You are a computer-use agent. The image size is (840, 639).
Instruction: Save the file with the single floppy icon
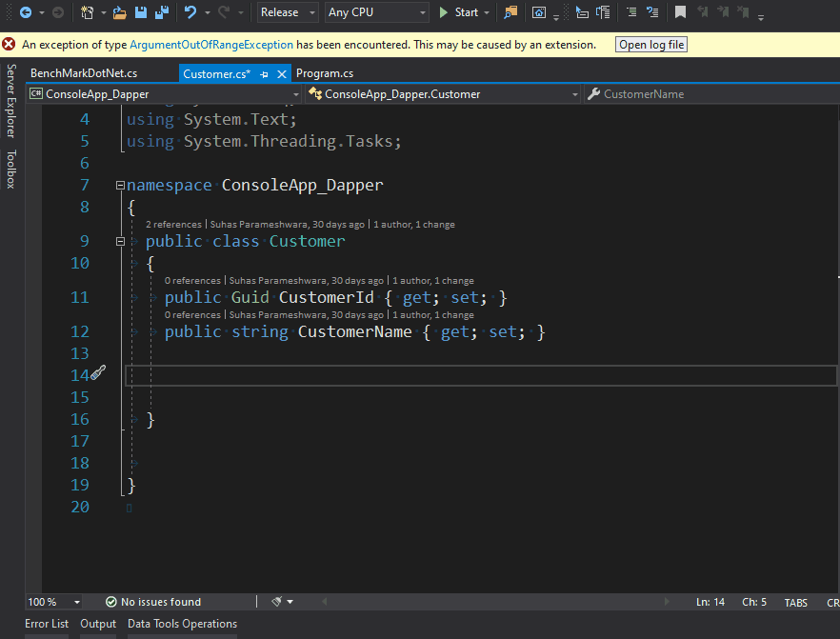(x=141, y=12)
